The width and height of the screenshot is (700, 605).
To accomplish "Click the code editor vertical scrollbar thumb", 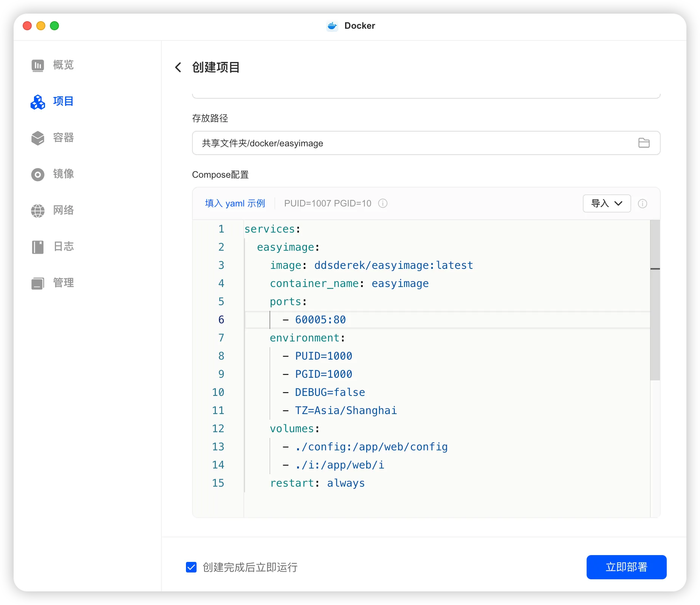I will [x=655, y=300].
